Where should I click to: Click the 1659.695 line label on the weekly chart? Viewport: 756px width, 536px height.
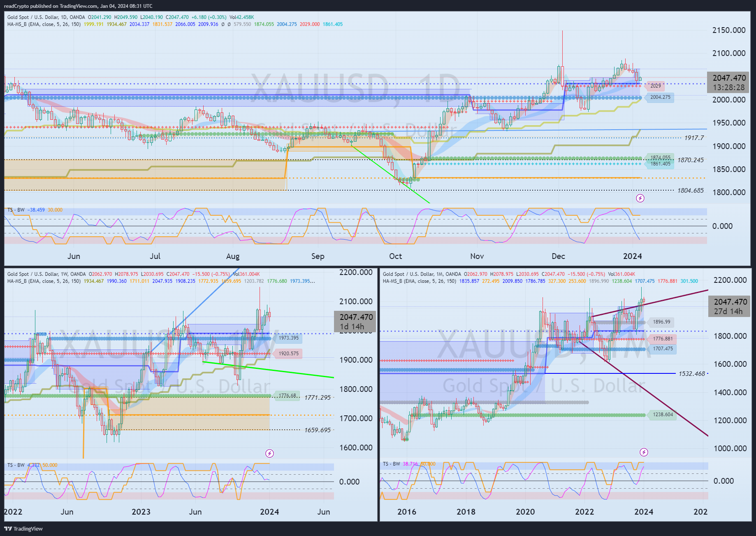point(317,430)
